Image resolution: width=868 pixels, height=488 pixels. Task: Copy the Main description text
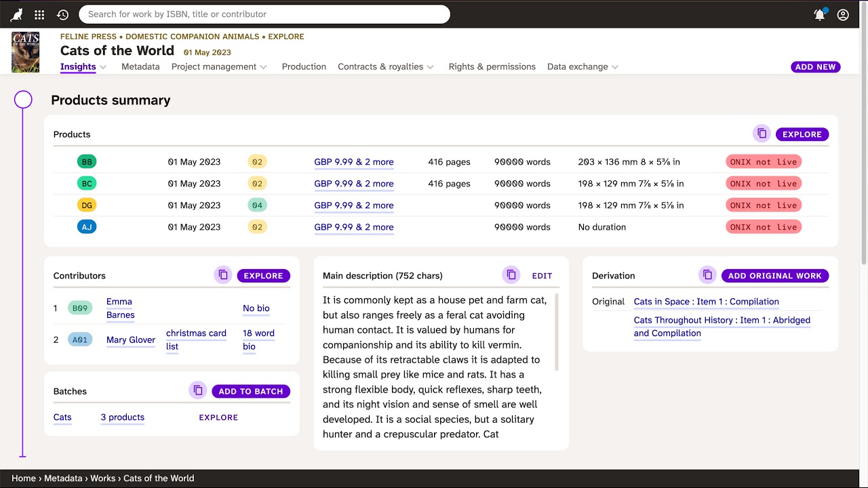click(511, 276)
